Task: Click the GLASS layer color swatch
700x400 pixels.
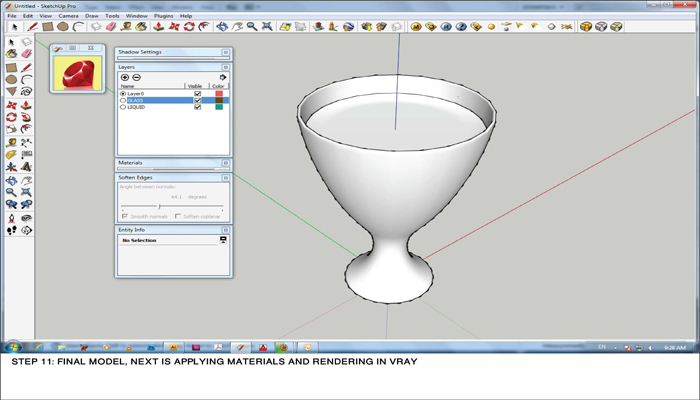Action: click(x=219, y=100)
